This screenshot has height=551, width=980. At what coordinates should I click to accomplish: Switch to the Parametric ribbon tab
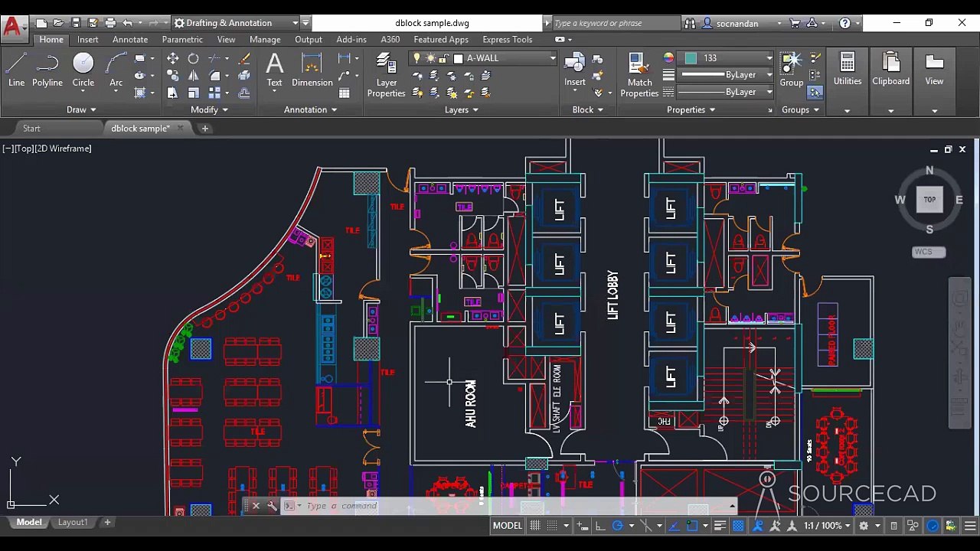pyautogui.click(x=182, y=39)
